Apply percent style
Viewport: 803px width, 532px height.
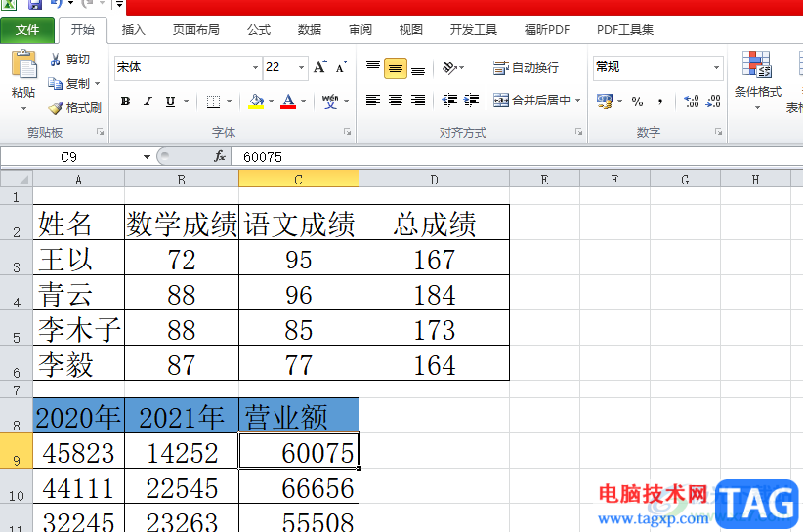pyautogui.click(x=637, y=102)
